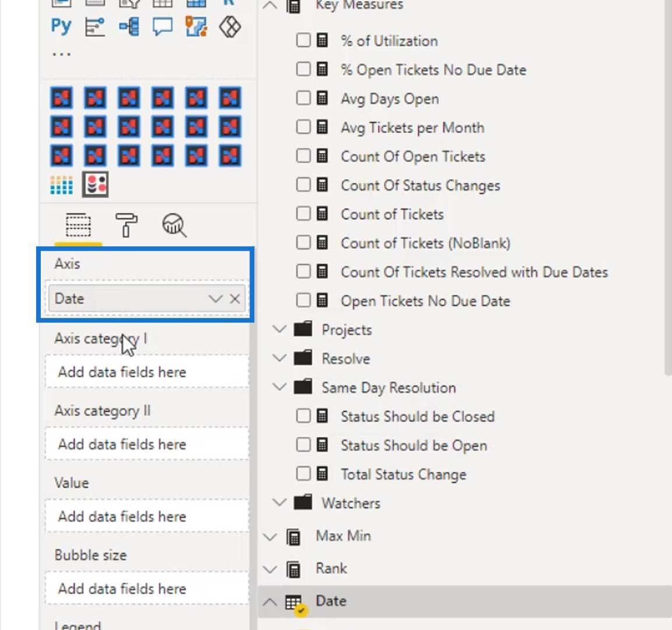Insert the Power Apps diamond visual
This screenshot has height=630, width=672.
pos(230,27)
